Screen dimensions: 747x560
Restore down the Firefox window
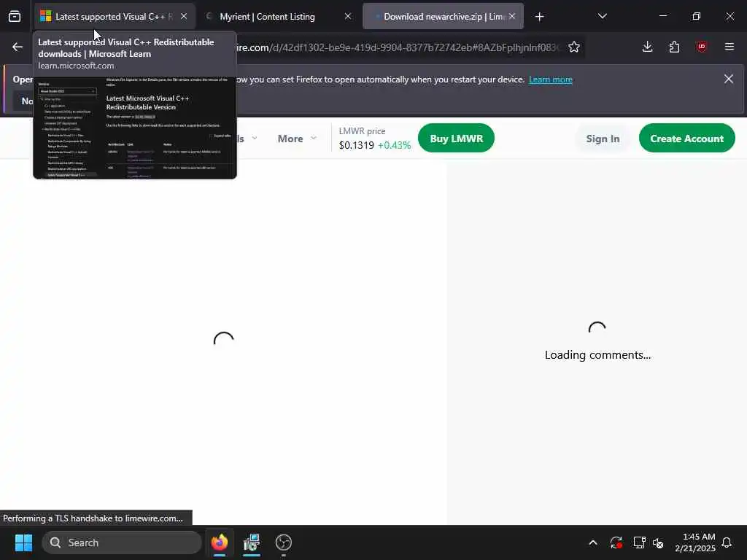click(697, 16)
